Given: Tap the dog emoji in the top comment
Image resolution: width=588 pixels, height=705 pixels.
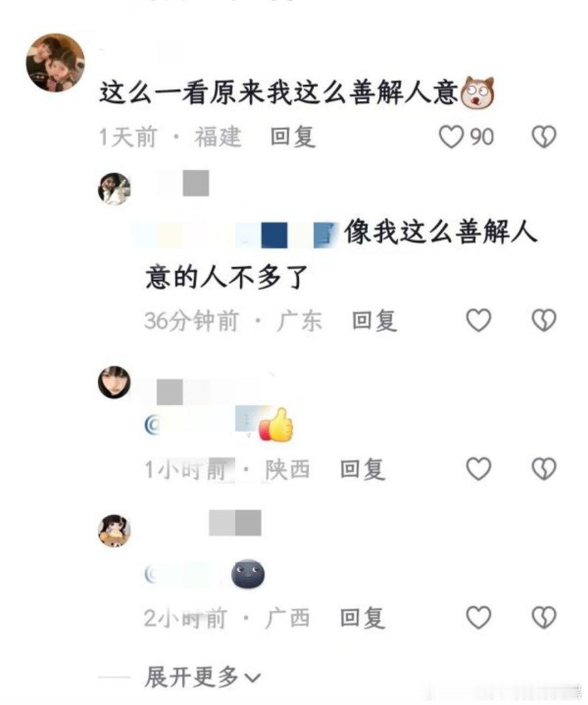Looking at the screenshot, I should pos(479,92).
